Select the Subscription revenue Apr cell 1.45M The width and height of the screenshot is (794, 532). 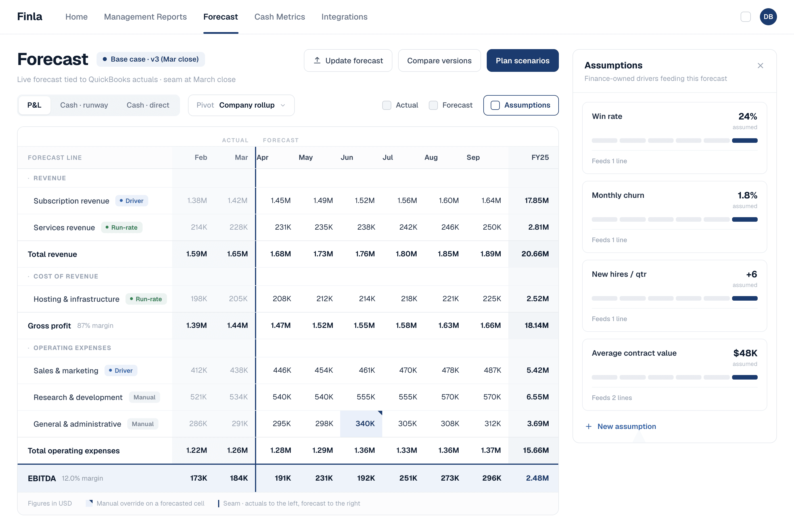click(x=281, y=200)
